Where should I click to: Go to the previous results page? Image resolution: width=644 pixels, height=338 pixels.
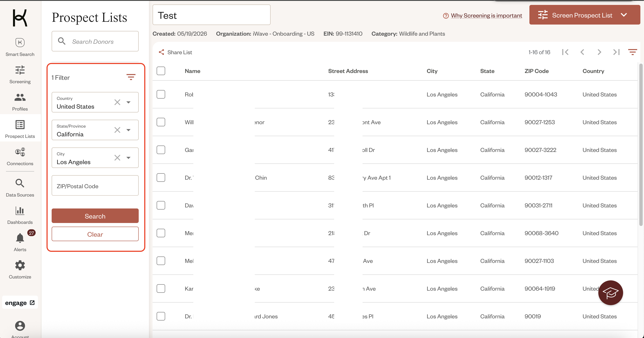click(582, 52)
